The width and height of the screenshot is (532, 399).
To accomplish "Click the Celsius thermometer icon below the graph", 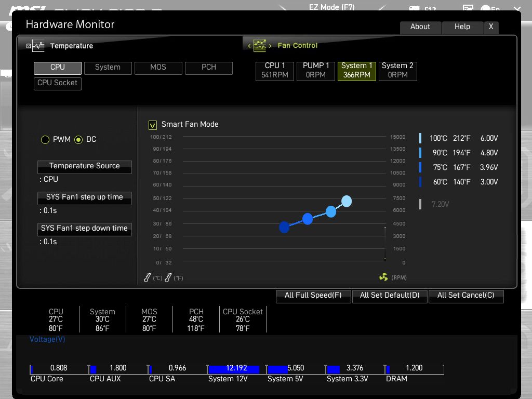I will pyautogui.click(x=148, y=278).
